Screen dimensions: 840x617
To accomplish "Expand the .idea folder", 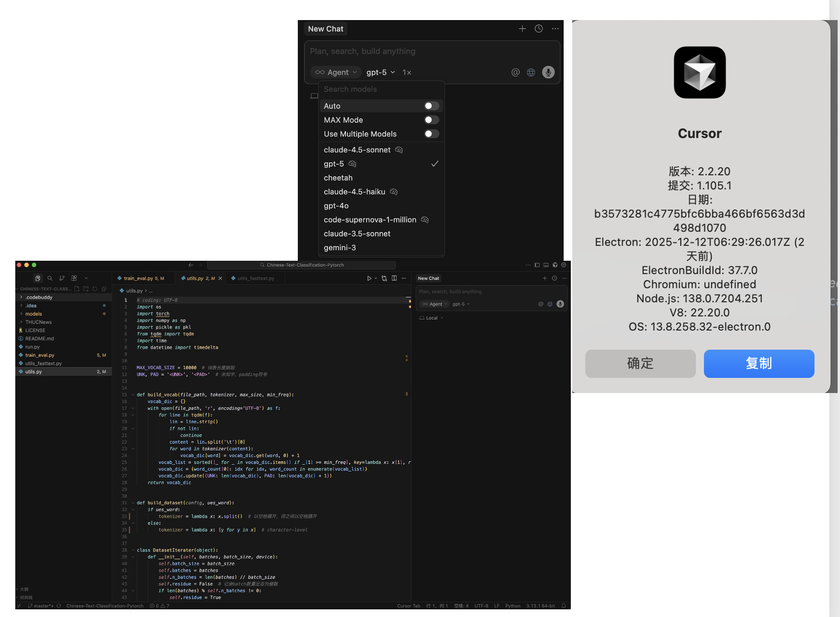I will [63, 306].
